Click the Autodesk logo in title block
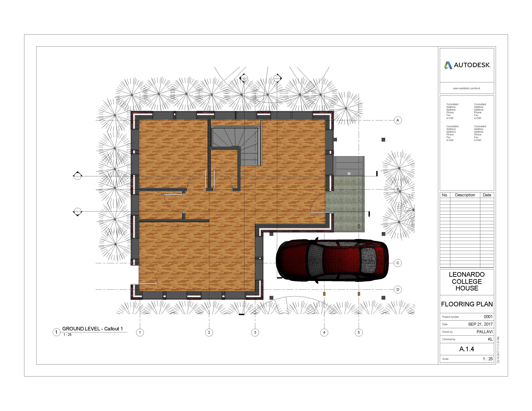532x411 pixels. [x=467, y=65]
